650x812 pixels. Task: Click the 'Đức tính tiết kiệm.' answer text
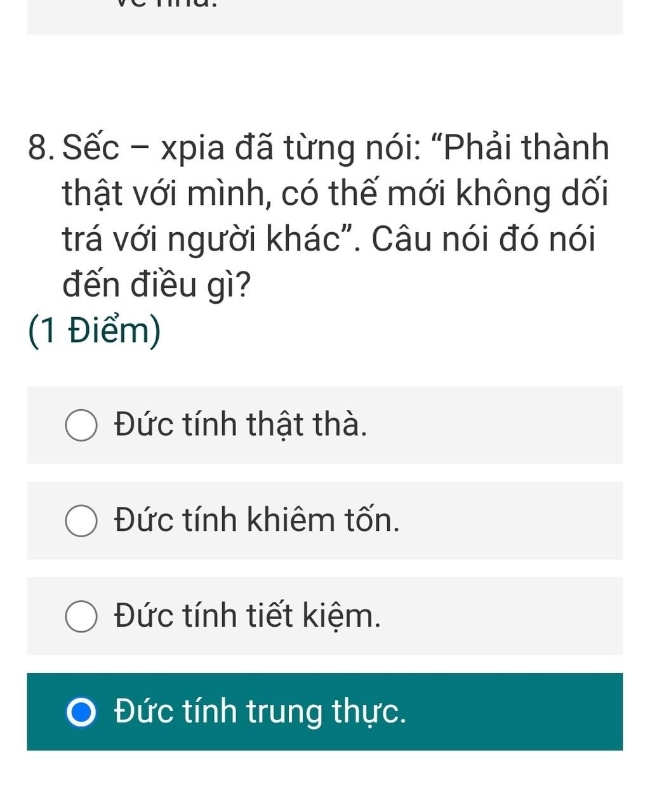(248, 616)
